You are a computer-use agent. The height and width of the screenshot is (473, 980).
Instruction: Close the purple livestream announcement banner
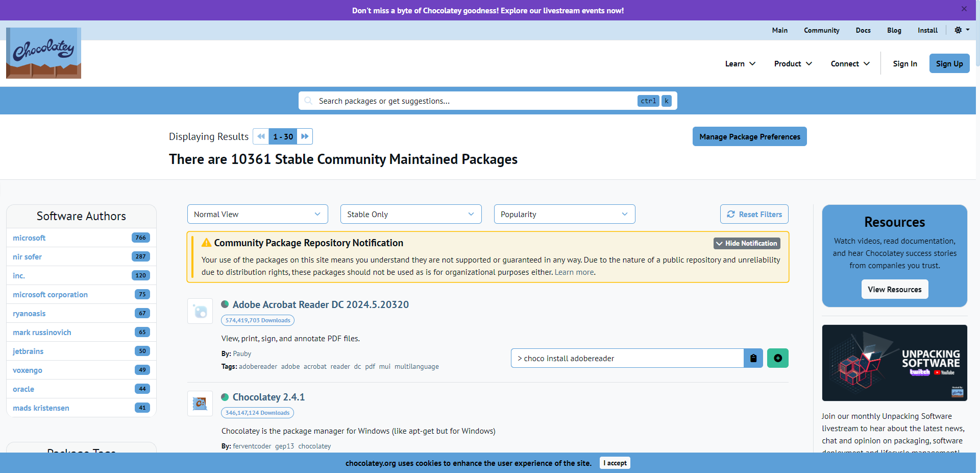pos(964,9)
